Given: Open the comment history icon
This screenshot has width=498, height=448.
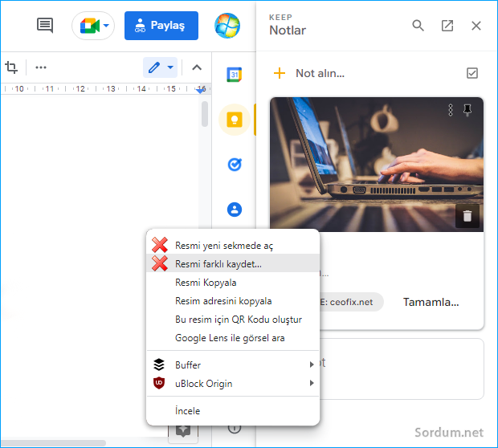Looking at the screenshot, I should pos(45,26).
